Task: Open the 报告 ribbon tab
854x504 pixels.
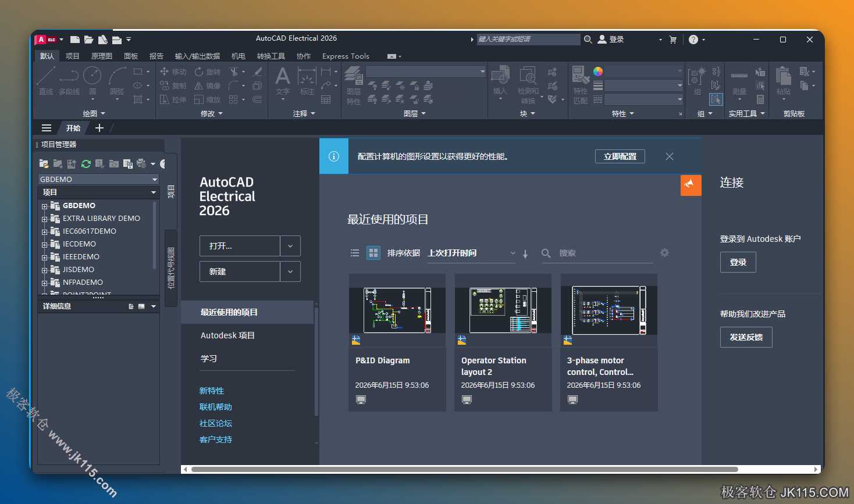Action: click(x=156, y=56)
